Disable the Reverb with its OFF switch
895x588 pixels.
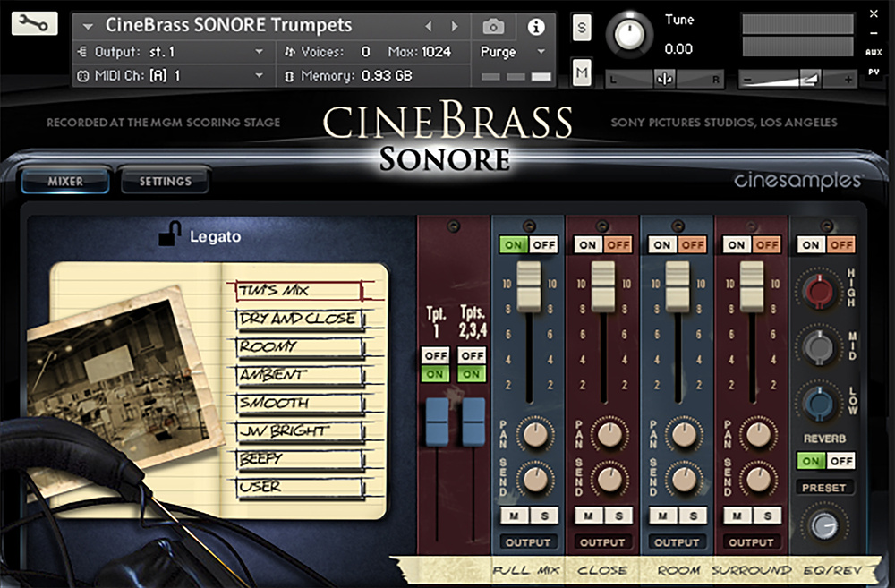coord(840,461)
